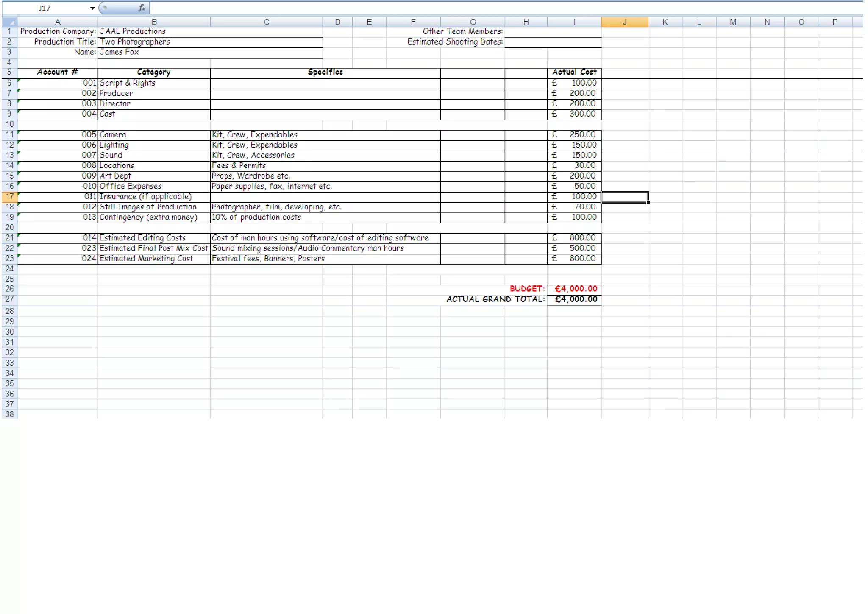Select row 17 header
The height and width of the screenshot is (614, 868).
pos(9,197)
